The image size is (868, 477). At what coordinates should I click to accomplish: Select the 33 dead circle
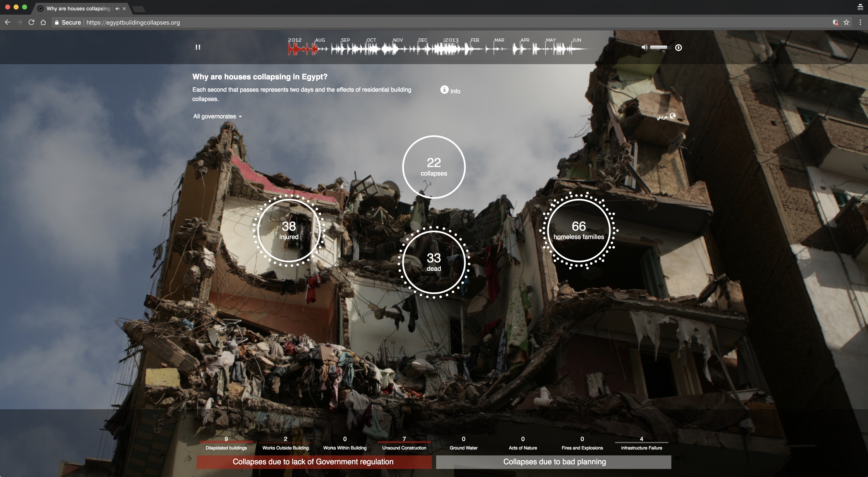tap(434, 262)
